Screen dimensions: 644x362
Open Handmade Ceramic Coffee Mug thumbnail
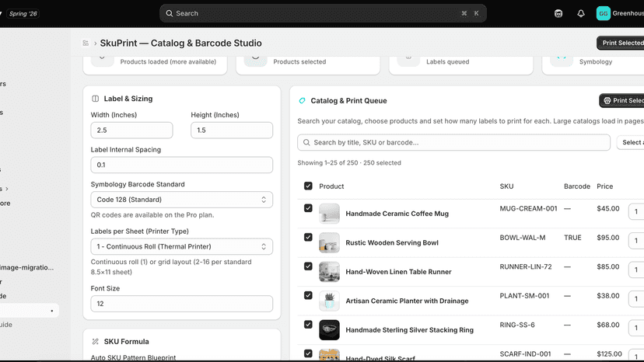tap(330, 214)
